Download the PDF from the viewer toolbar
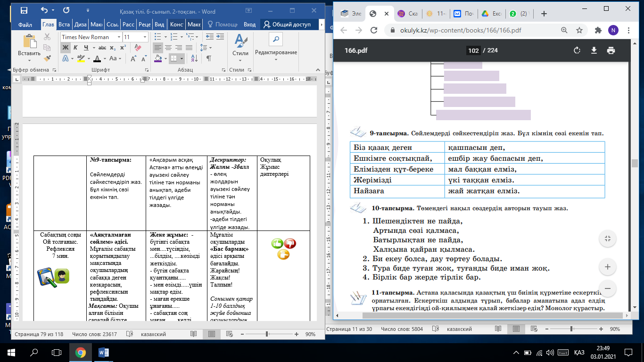644x362 pixels. click(x=594, y=50)
